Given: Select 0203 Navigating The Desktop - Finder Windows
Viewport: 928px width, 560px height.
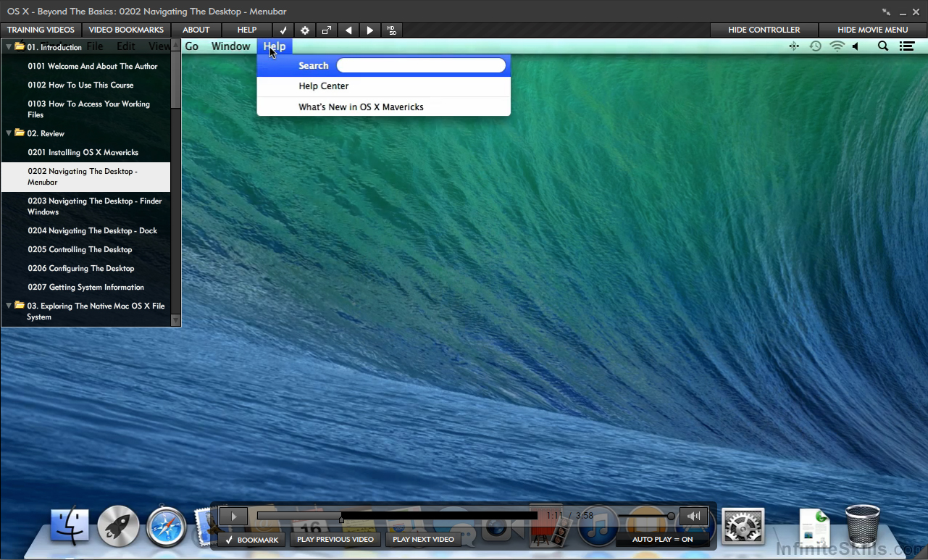Looking at the screenshot, I should point(85,206).
